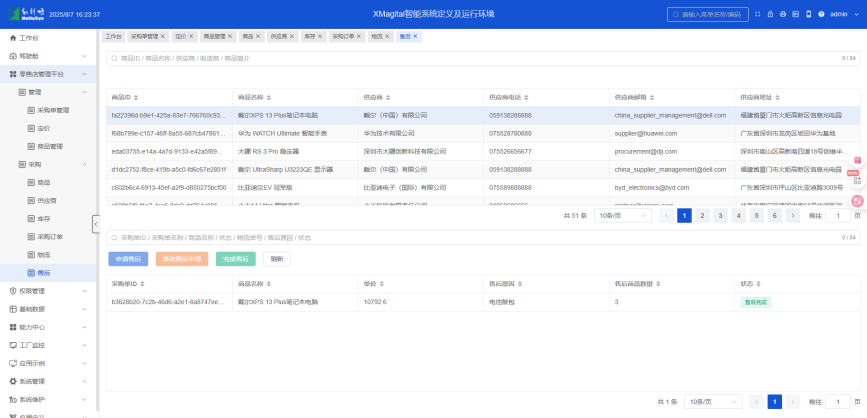Close the 采购订单 tab
Viewport: 867px width, 418px height.
358,36
